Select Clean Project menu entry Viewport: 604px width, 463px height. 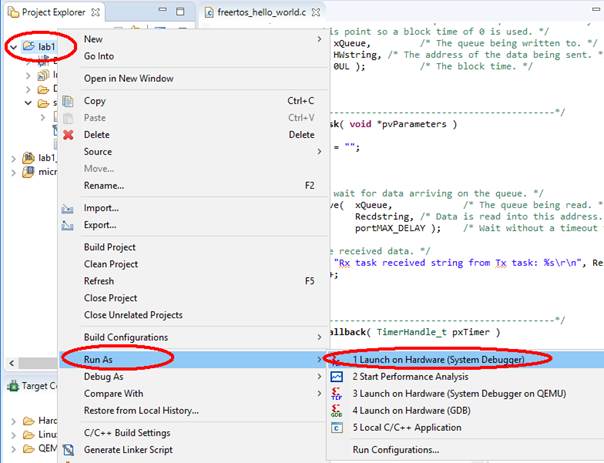pyautogui.click(x=111, y=264)
